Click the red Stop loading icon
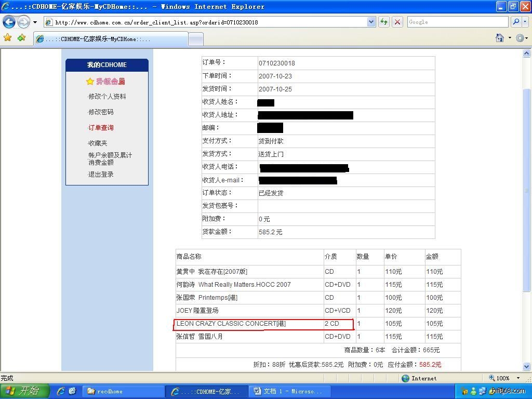The image size is (532, 399). click(397, 22)
